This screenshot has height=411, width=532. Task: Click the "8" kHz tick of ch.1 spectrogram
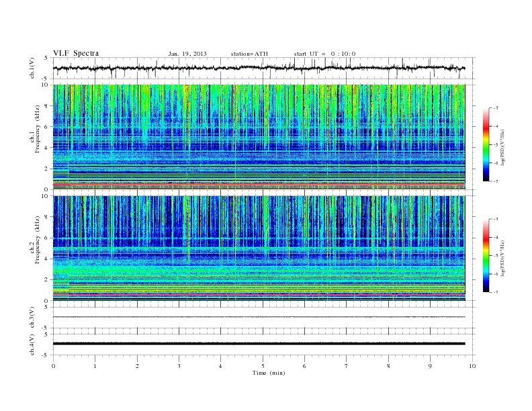coord(46,106)
